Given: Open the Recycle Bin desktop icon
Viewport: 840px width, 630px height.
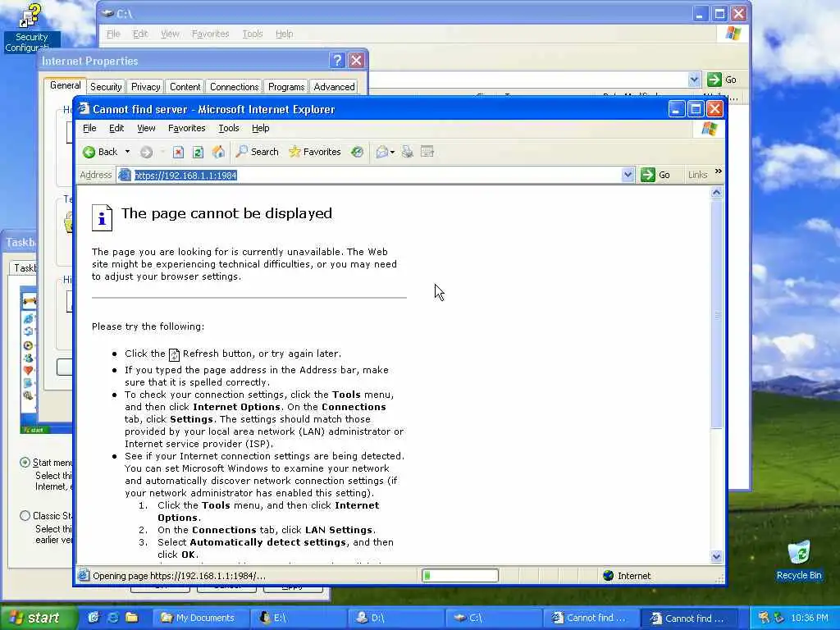Looking at the screenshot, I should (x=799, y=560).
